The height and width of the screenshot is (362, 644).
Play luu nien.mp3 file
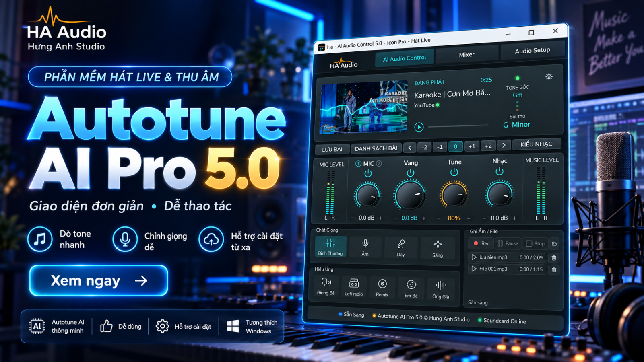tap(474, 257)
